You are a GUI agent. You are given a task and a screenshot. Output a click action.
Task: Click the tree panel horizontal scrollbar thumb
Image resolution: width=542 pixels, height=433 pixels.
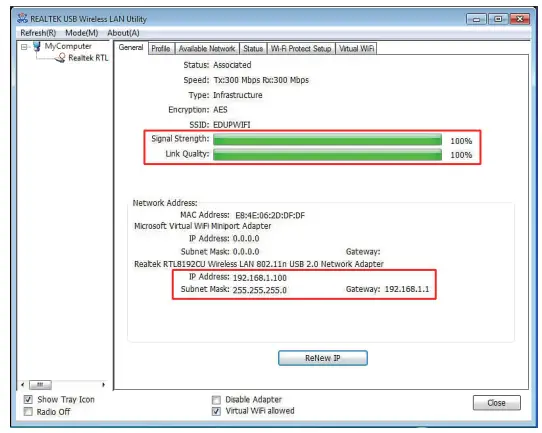(40, 385)
